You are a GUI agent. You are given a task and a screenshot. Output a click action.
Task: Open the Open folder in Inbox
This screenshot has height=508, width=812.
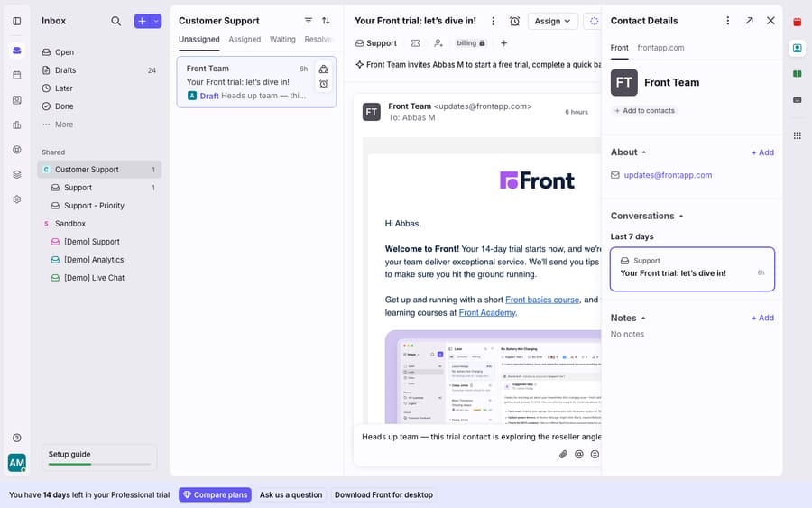[x=99, y=52]
